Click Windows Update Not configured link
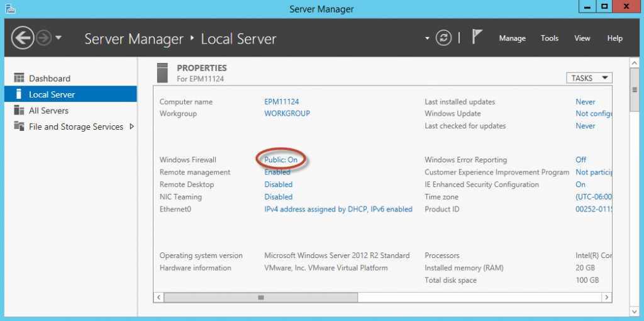The width and height of the screenshot is (644, 321). 594,113
